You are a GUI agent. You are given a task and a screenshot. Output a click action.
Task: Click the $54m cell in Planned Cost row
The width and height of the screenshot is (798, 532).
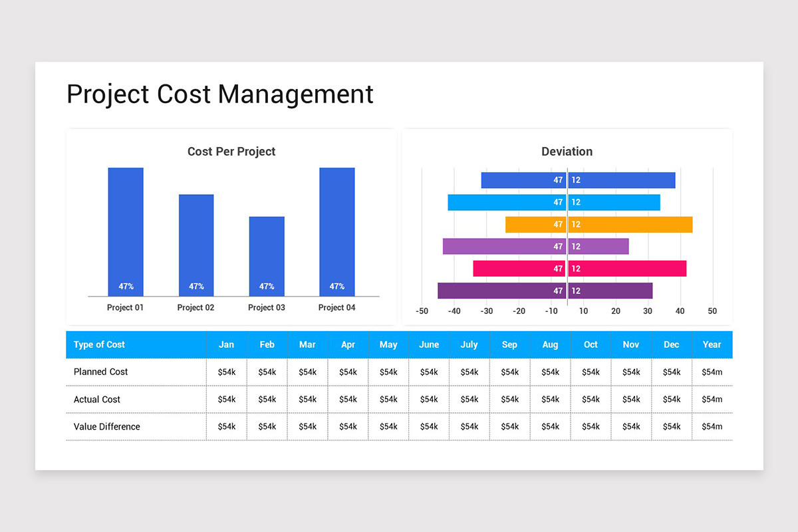712,372
